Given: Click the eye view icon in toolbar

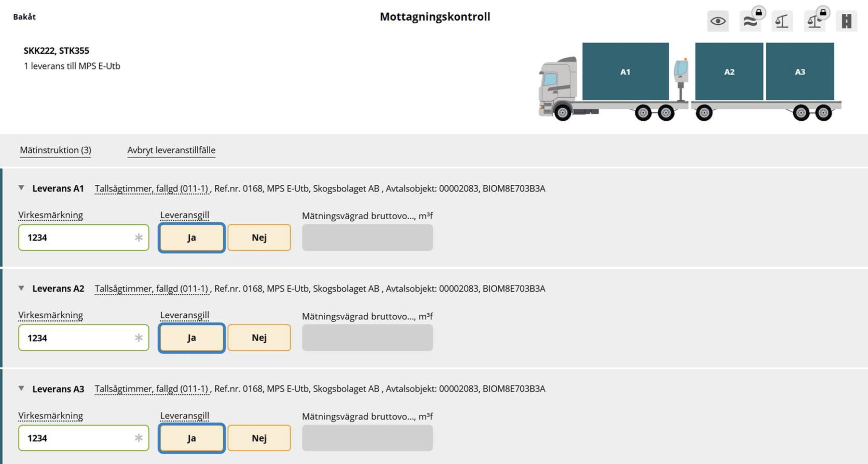Looking at the screenshot, I should [718, 21].
